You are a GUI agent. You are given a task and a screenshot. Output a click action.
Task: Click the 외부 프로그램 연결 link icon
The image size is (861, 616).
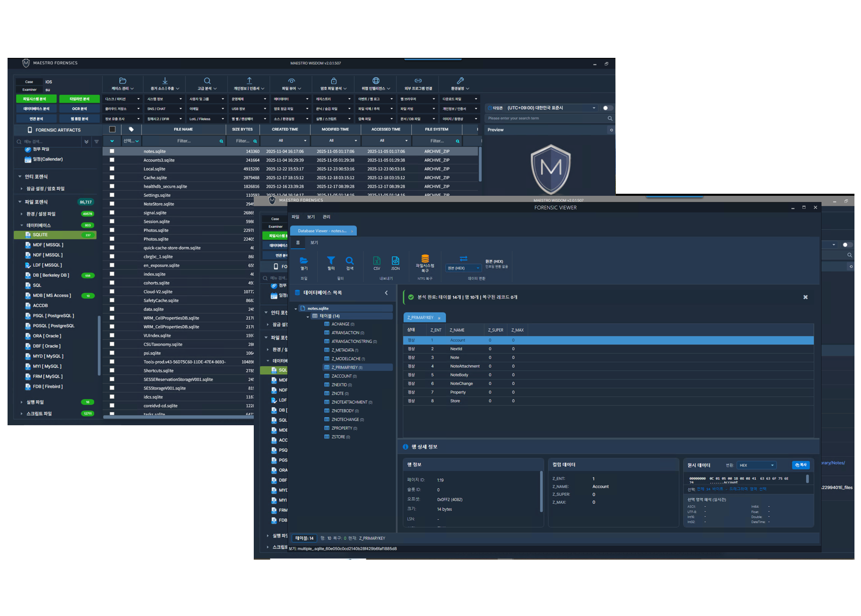[418, 81]
